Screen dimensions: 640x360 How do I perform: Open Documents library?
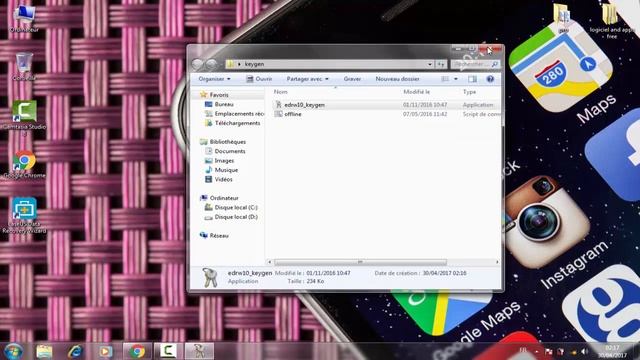(x=230, y=151)
